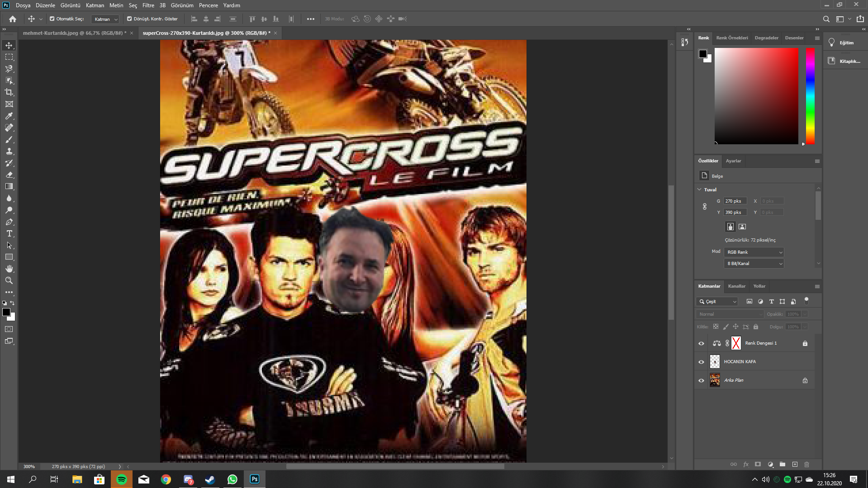Create a new layer with plus icon

coord(795,464)
